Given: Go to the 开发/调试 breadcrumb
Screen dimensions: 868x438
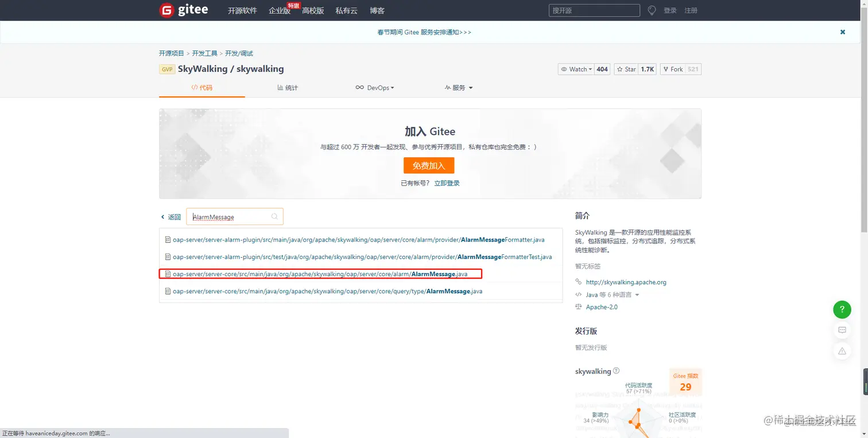Looking at the screenshot, I should pyautogui.click(x=239, y=53).
